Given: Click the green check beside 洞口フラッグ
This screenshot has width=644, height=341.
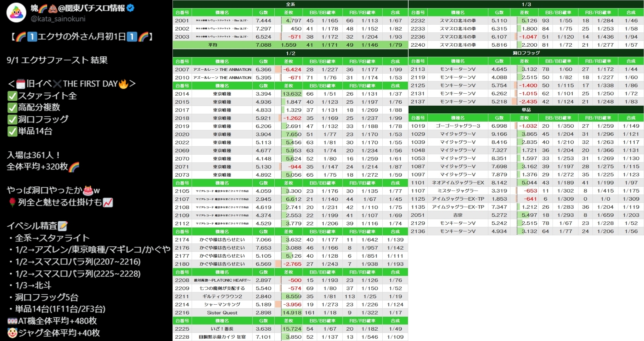Looking at the screenshot, I should (x=12, y=120).
